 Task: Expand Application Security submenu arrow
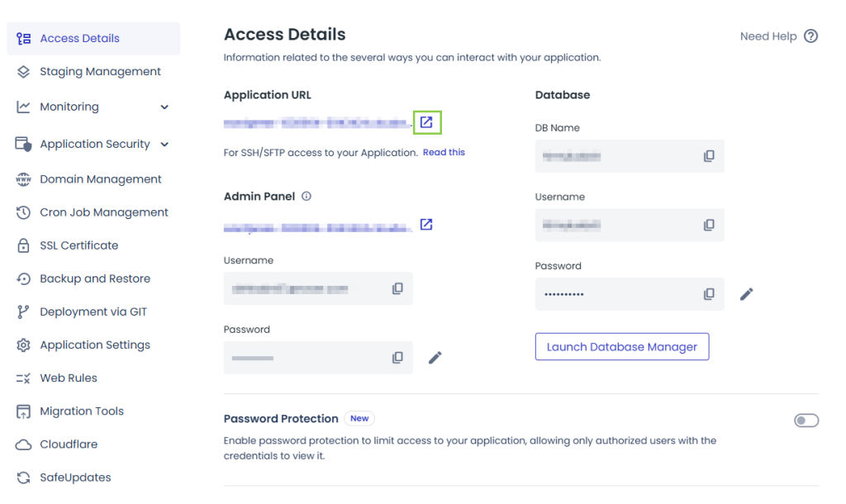click(164, 145)
